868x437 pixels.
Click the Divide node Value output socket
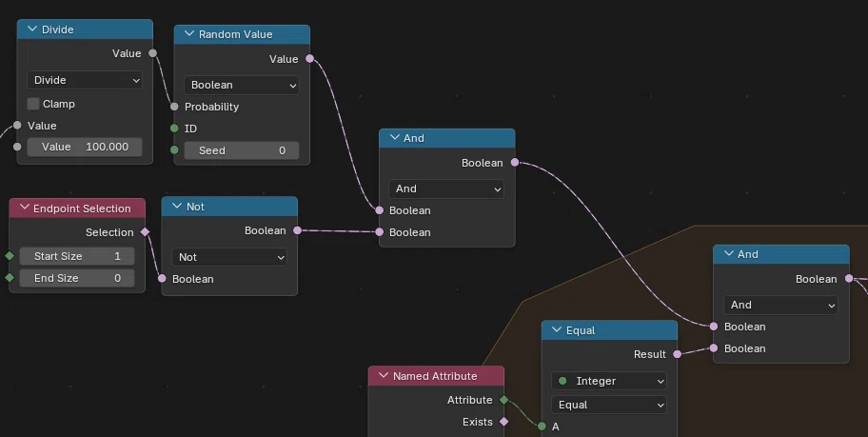coord(153,53)
